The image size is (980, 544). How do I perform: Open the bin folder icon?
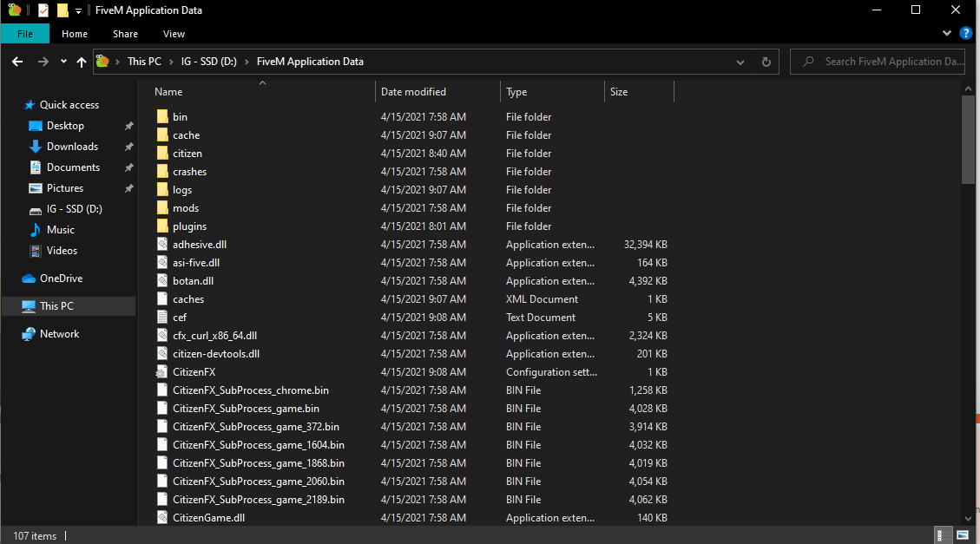click(x=162, y=117)
